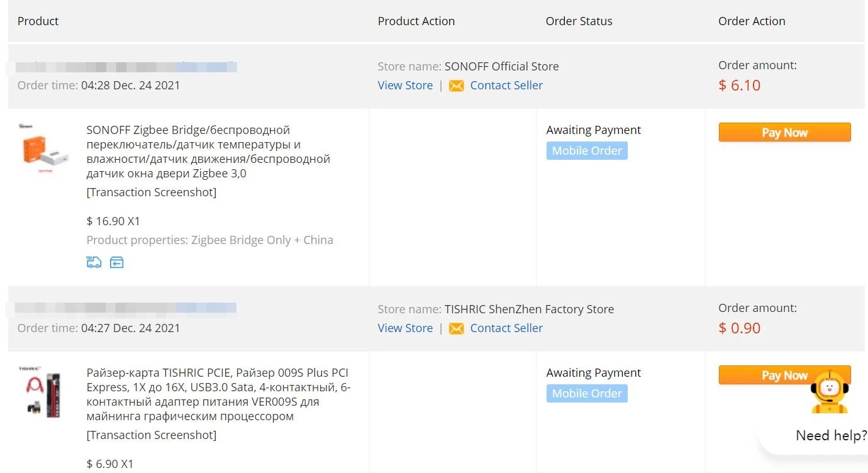The width and height of the screenshot is (868, 473).
Task: Contact Seller of SONOFF Official Store
Action: [x=506, y=86]
